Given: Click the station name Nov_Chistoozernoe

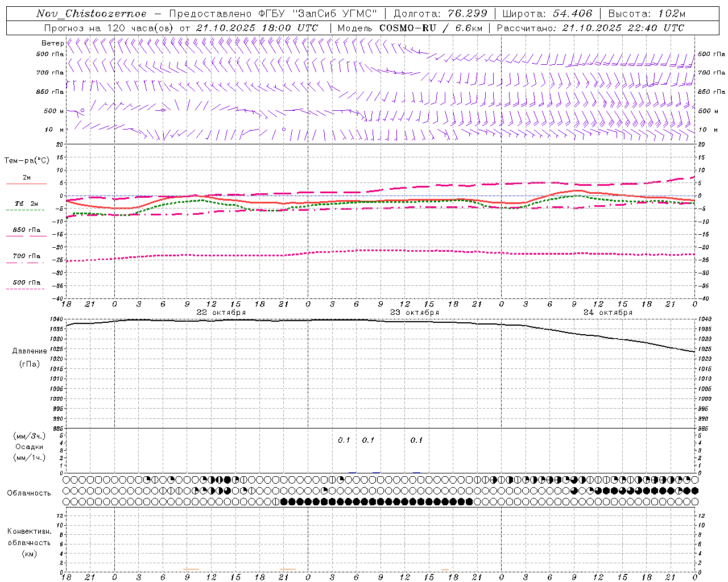Looking at the screenshot, I should [91, 14].
